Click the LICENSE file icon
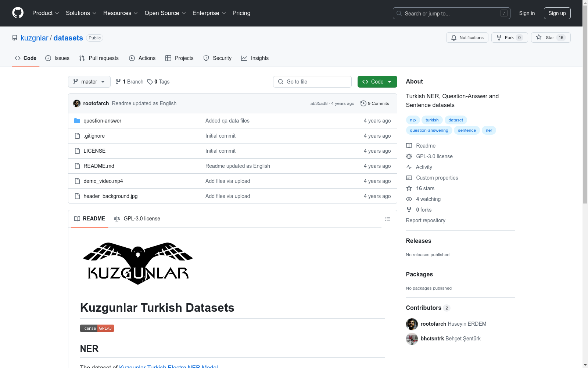588x368 pixels. pos(77,151)
